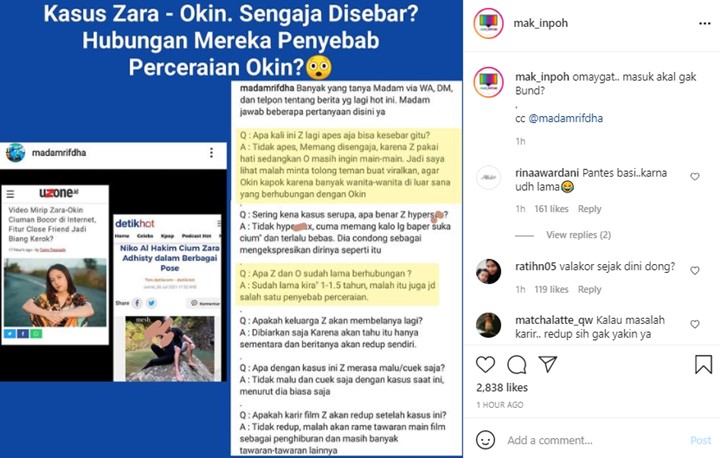Save post with bookmark icon
This screenshot has width=720, height=458.
pos(703,364)
